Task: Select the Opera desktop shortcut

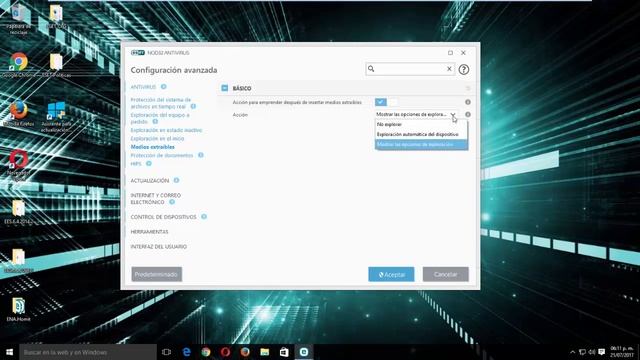Action: [18, 165]
